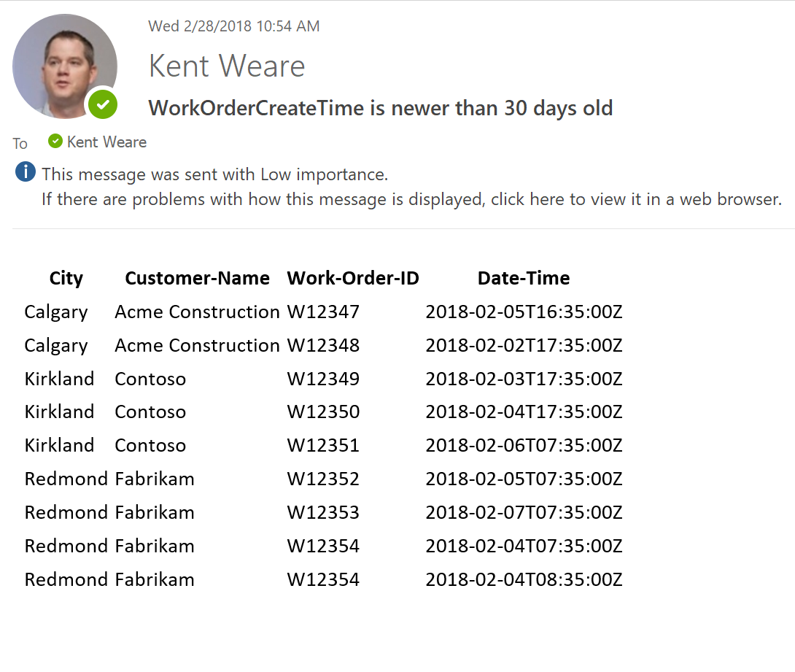Click work order W12352 cell

click(x=323, y=479)
